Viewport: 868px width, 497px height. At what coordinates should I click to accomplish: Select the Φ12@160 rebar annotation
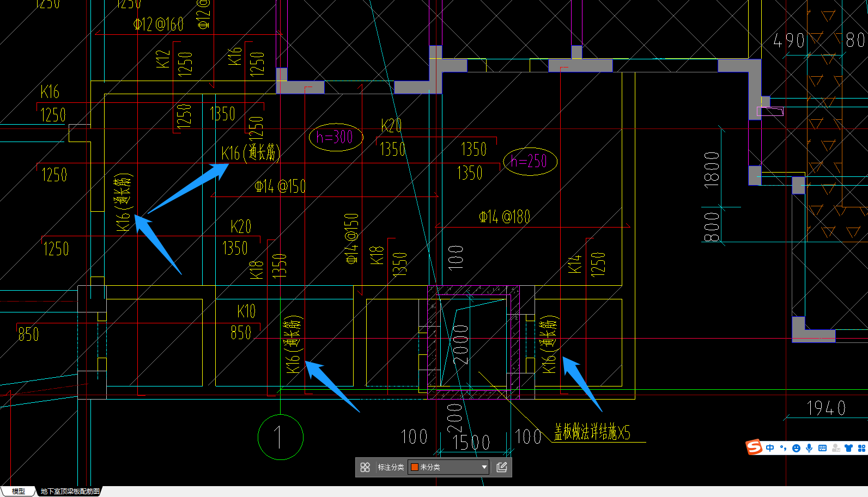tap(158, 24)
